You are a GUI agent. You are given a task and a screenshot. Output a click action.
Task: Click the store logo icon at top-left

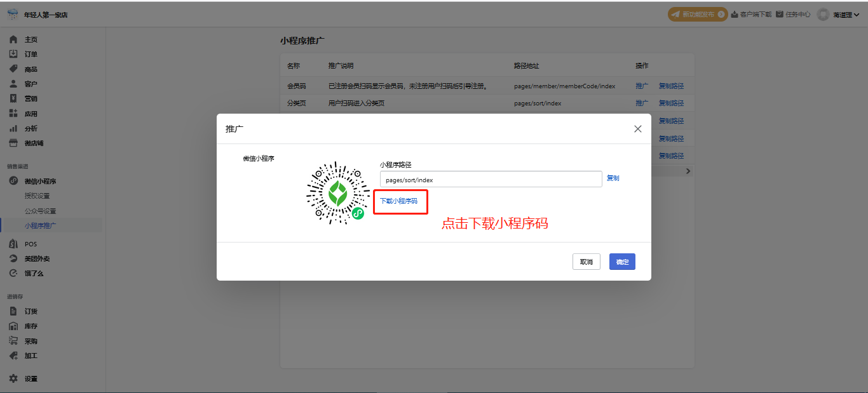[13, 14]
